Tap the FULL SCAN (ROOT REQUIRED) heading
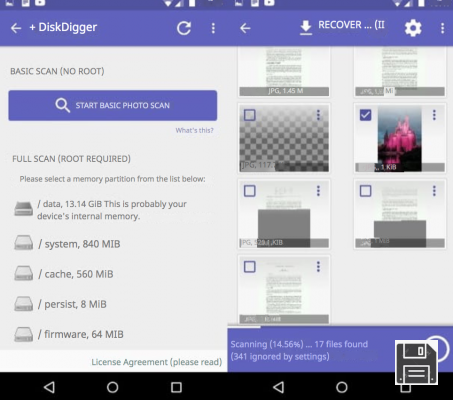Viewport: 453px width, 400px height. click(71, 159)
